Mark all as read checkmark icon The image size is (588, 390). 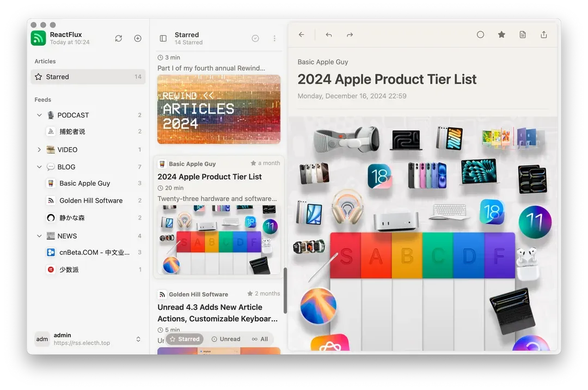coord(255,38)
